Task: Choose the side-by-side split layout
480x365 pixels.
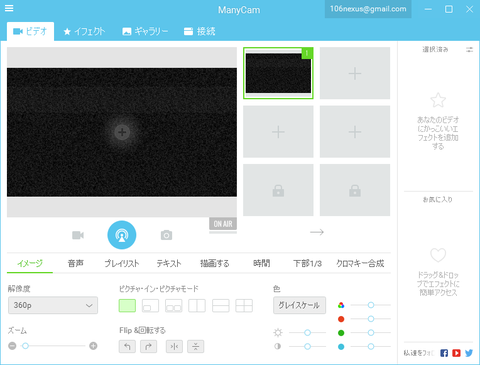Action: (197, 305)
